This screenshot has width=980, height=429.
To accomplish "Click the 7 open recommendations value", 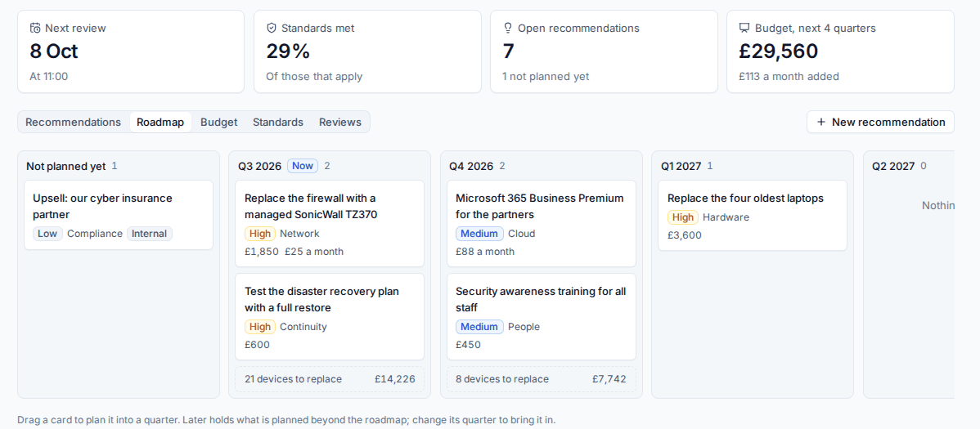I will pos(508,51).
